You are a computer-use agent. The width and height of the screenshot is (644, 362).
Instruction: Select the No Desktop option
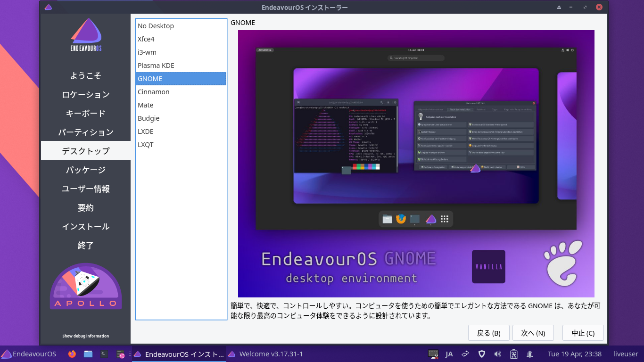[181, 26]
